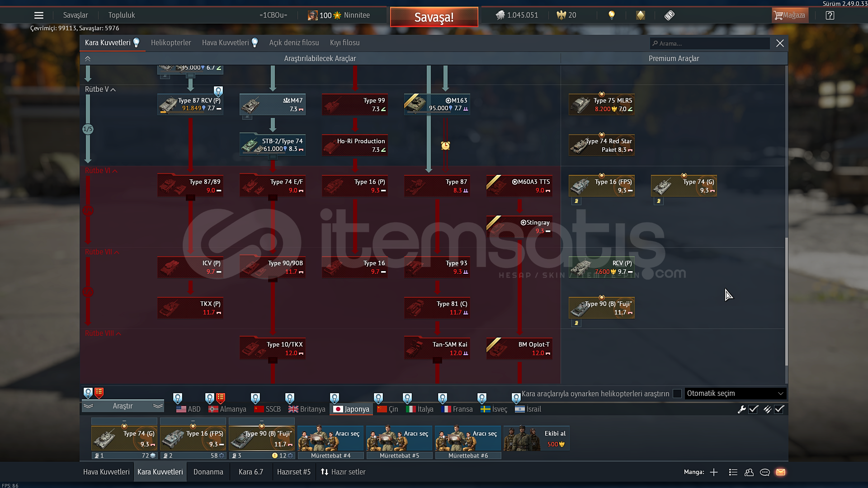Expand left chevron of Araştır button
Viewport: 868px width, 488px height.
88,406
